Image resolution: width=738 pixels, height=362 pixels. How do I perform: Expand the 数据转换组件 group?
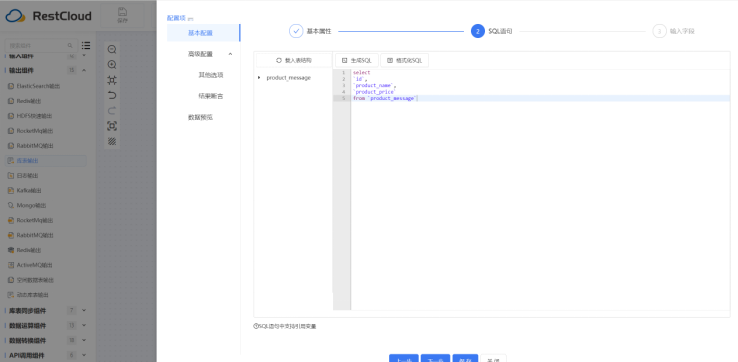point(84,340)
